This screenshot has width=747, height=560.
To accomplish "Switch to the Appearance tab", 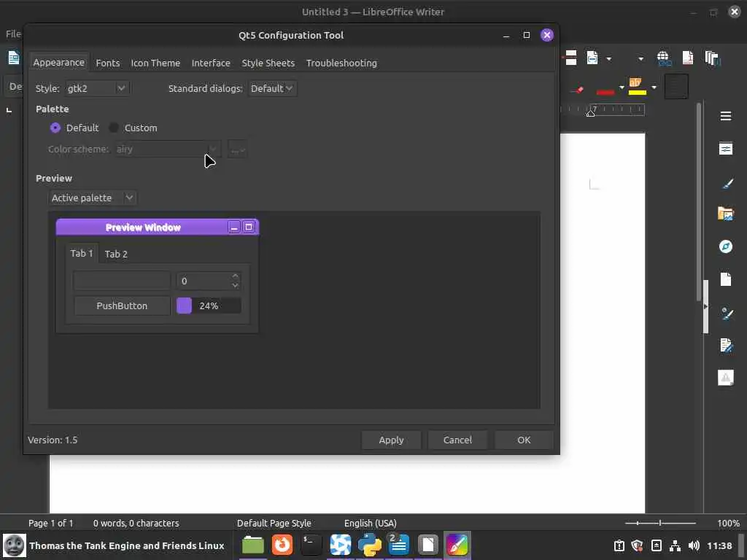I will pyautogui.click(x=58, y=63).
